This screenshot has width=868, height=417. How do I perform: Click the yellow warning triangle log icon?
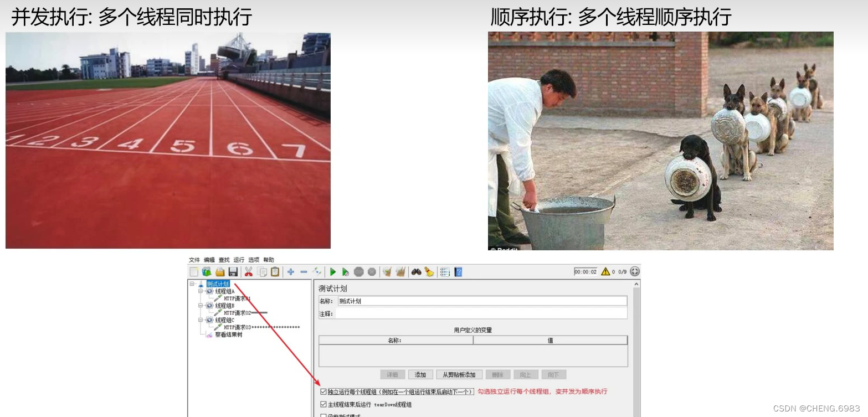[605, 271]
